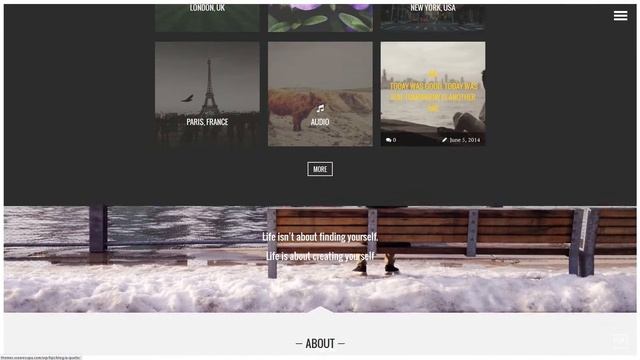
Task: Open the New York, USA tile
Action: [x=433, y=18]
